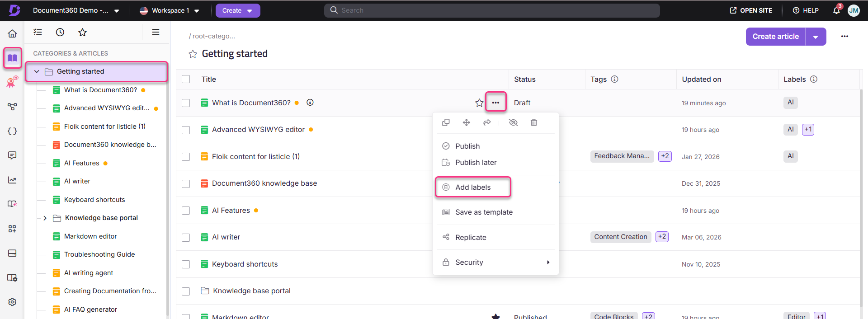Click into the Search field

point(492,10)
